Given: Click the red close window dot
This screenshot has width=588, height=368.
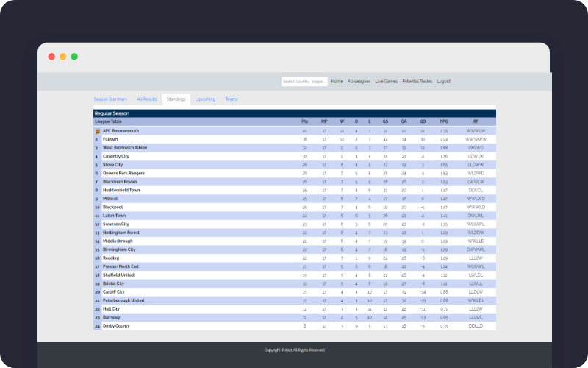Looking at the screenshot, I should click(51, 57).
